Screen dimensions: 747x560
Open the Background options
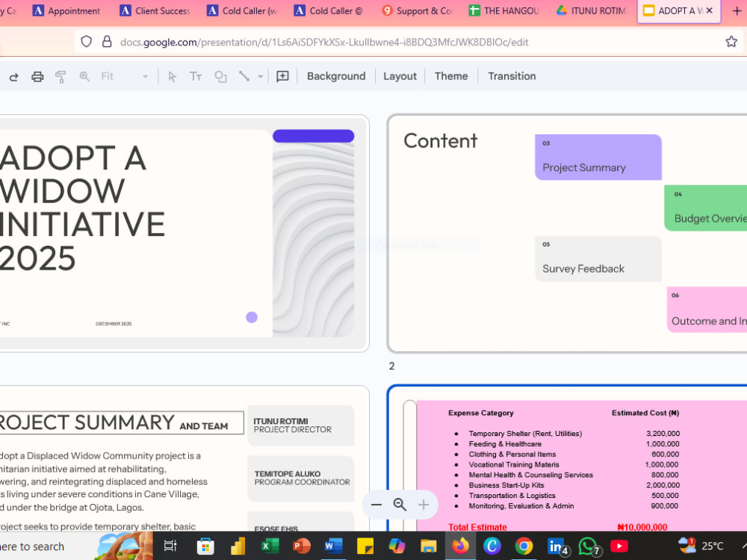[x=336, y=76]
